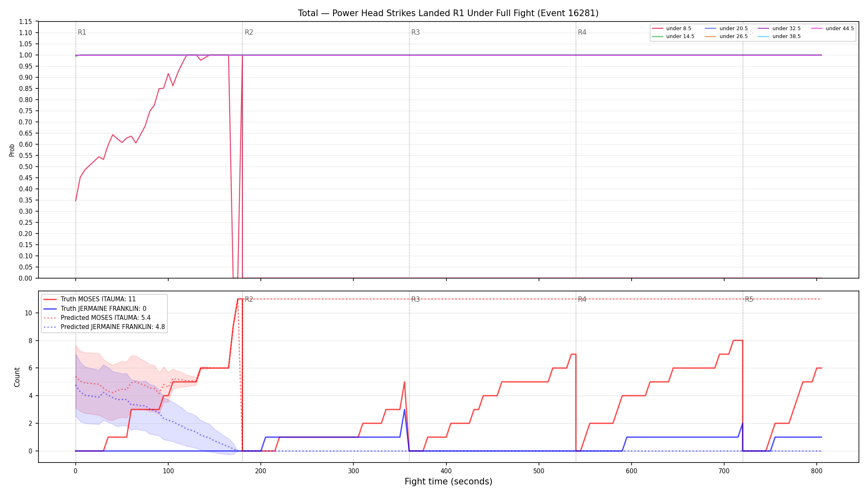Image resolution: width=868 pixels, height=496 pixels.
Task: Select the 'under 8.5' legend entry
Action: 671,29
